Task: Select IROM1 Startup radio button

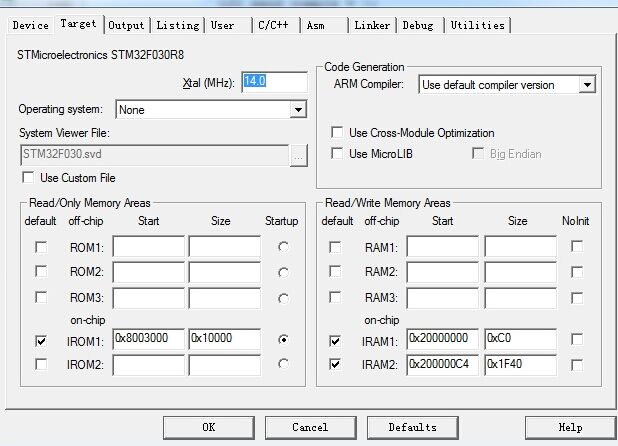Action: point(283,339)
